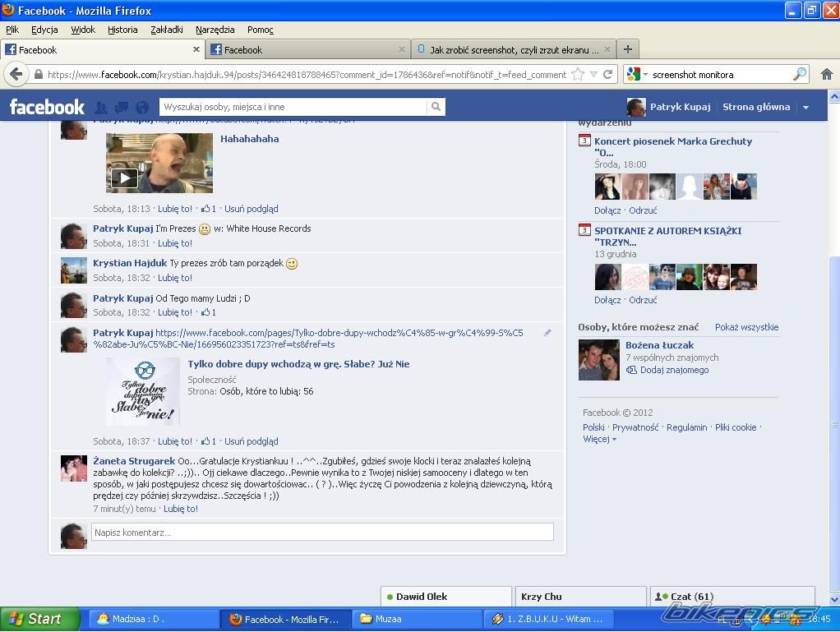Play the Hahahahaha video

coord(124,178)
